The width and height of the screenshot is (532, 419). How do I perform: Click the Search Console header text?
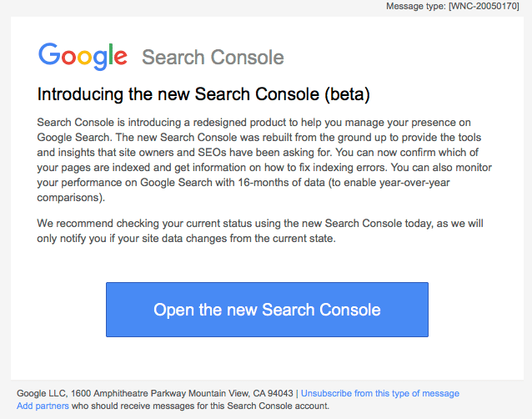(x=213, y=57)
